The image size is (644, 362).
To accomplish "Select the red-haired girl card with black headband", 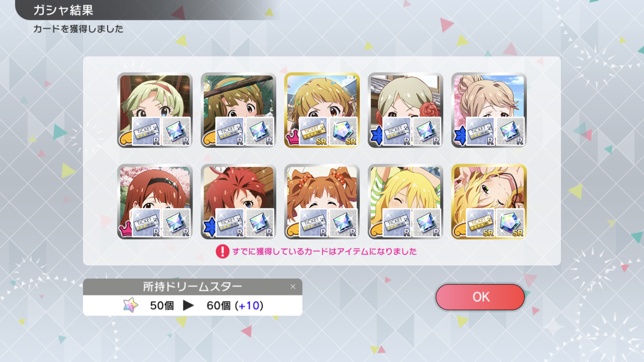I will (155, 202).
